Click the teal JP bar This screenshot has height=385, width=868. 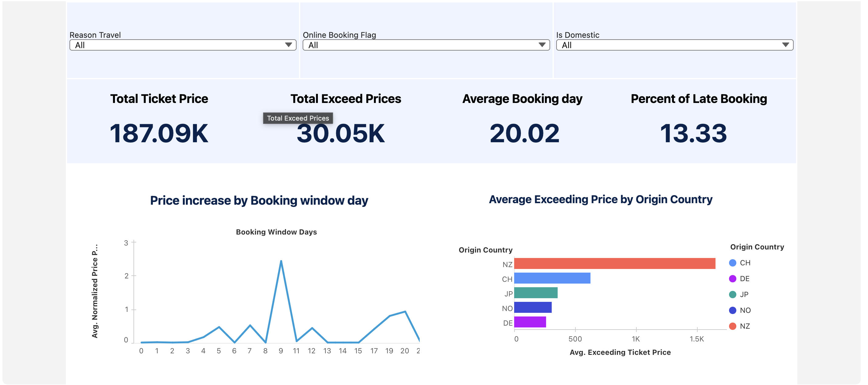click(535, 293)
